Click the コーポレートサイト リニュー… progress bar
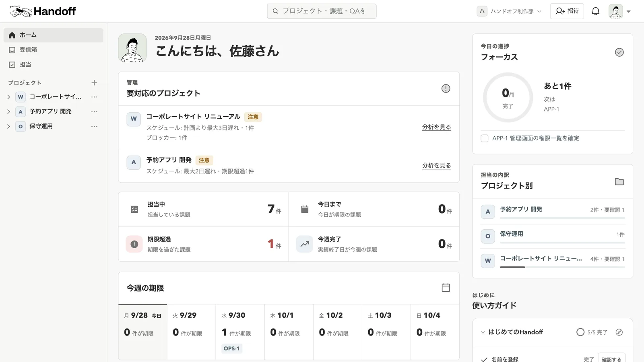Screen dimensions: 644x362 coord(562,267)
